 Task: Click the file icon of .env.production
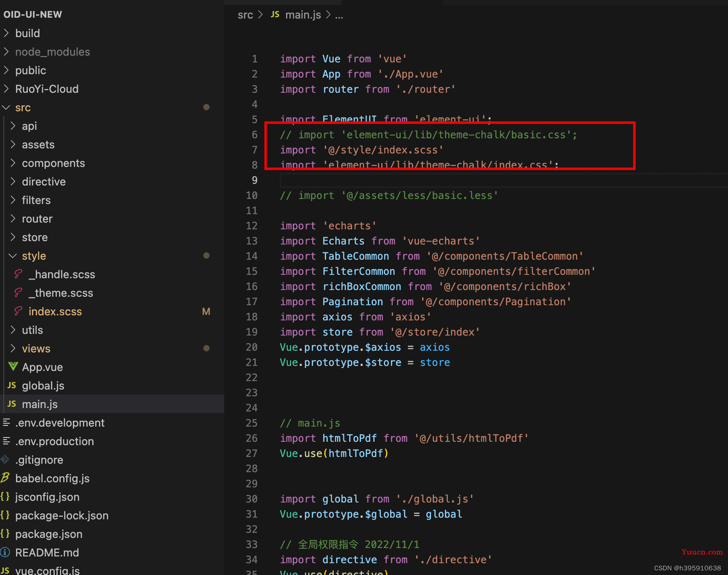6,441
